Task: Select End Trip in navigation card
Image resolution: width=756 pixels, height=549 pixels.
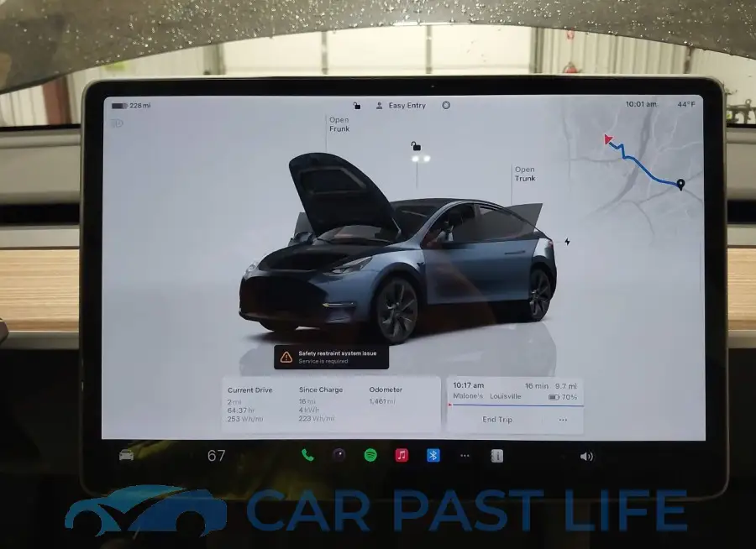Action: pyautogui.click(x=497, y=420)
